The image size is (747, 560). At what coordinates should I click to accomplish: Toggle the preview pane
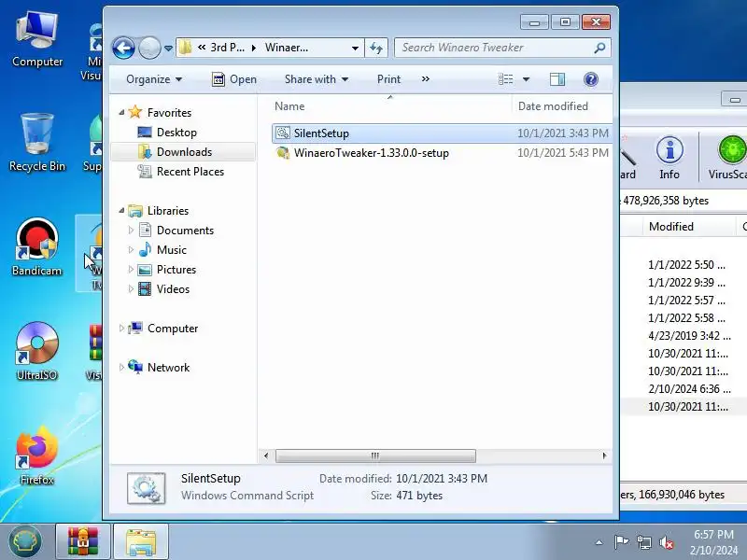(x=557, y=79)
